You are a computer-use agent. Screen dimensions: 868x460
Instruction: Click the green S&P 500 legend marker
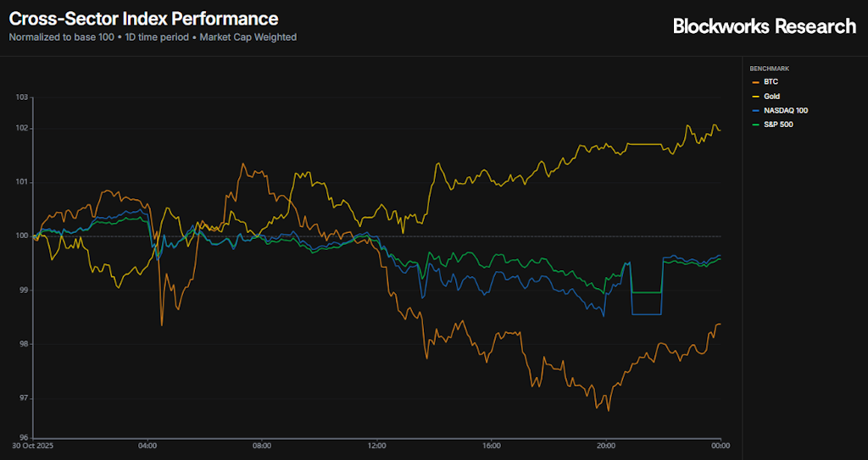tap(755, 125)
